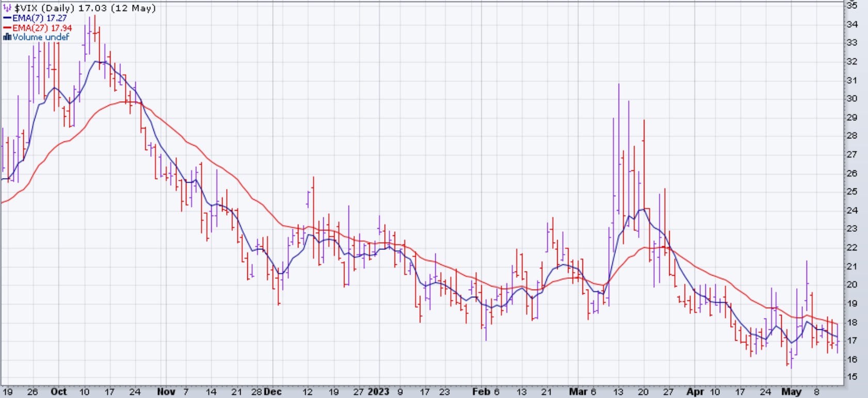Click the Dec label on date axis

[x=273, y=392]
